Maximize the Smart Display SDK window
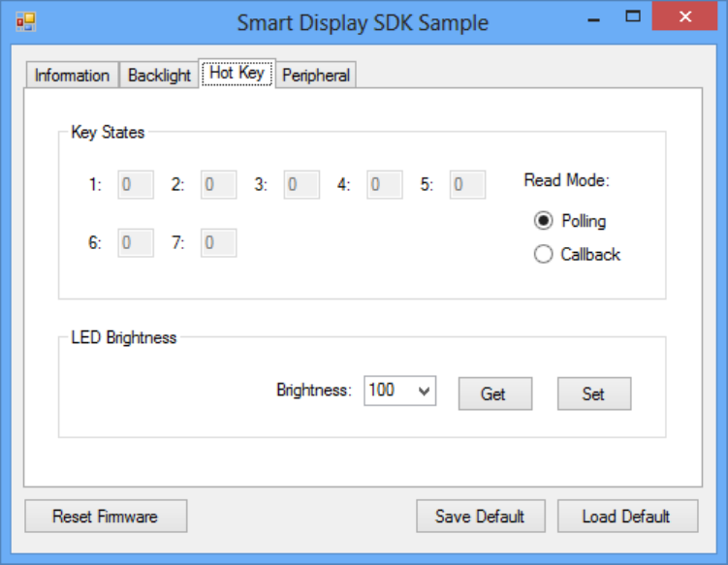This screenshot has width=728, height=565. (633, 16)
